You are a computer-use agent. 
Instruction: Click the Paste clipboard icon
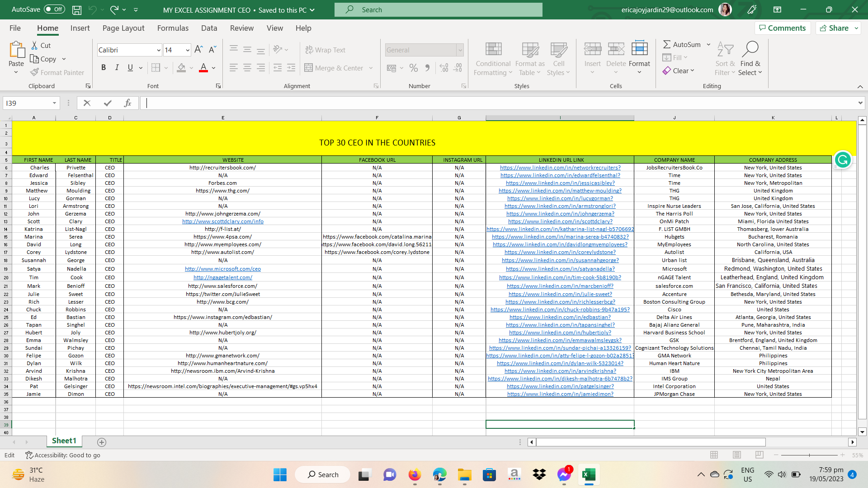(x=17, y=50)
